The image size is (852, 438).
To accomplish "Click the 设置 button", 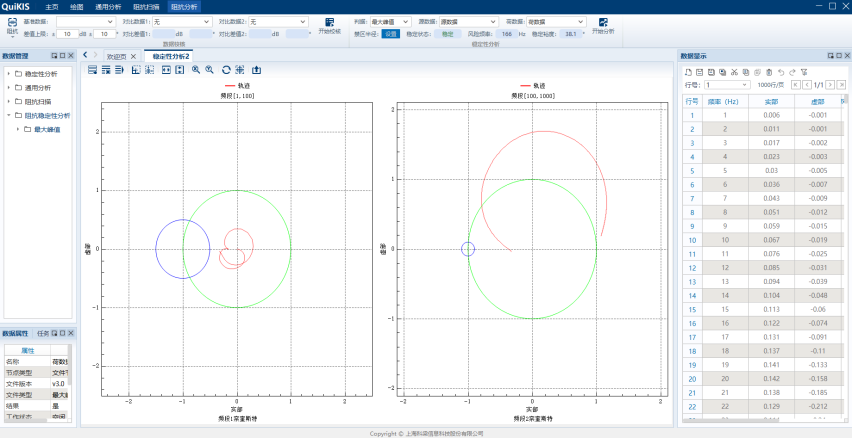I will tap(391, 34).
